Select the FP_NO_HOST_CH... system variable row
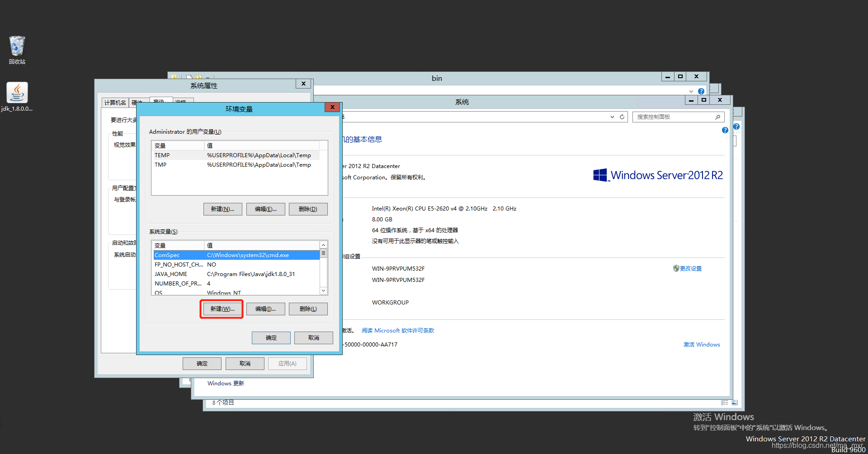Screen dimensions: 868x454 pos(236,265)
